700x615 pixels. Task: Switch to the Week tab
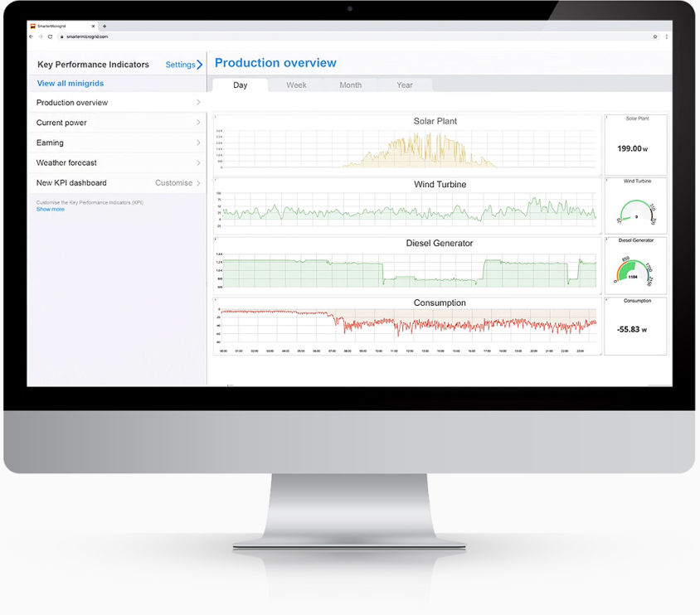pyautogui.click(x=296, y=85)
